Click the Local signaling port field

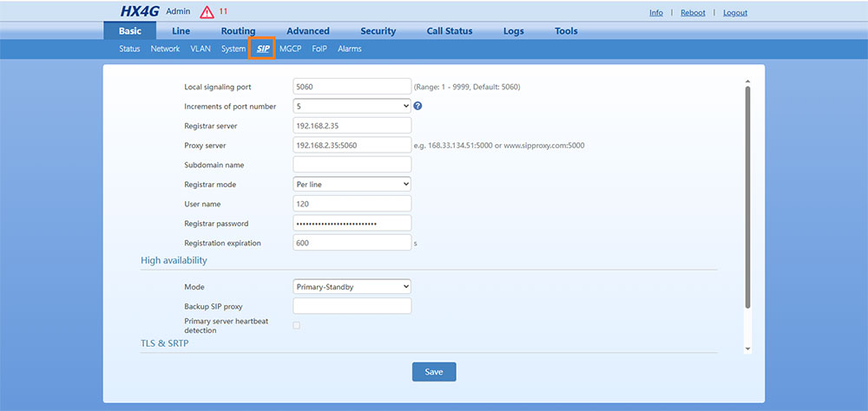click(352, 87)
